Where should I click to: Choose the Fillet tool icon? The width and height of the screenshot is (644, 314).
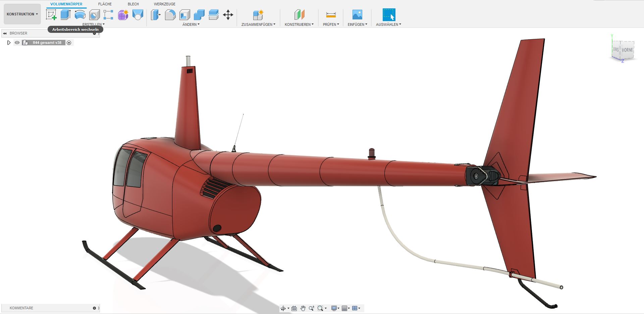click(x=170, y=15)
